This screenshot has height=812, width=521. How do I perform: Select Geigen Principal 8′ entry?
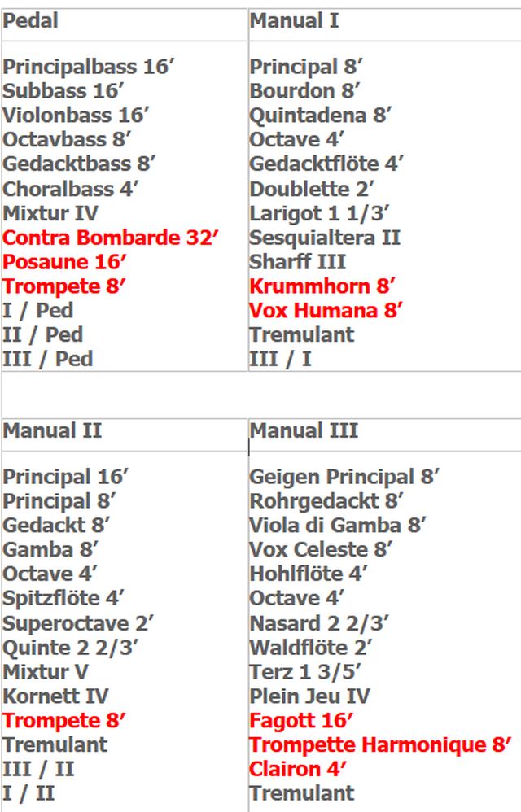tap(344, 478)
